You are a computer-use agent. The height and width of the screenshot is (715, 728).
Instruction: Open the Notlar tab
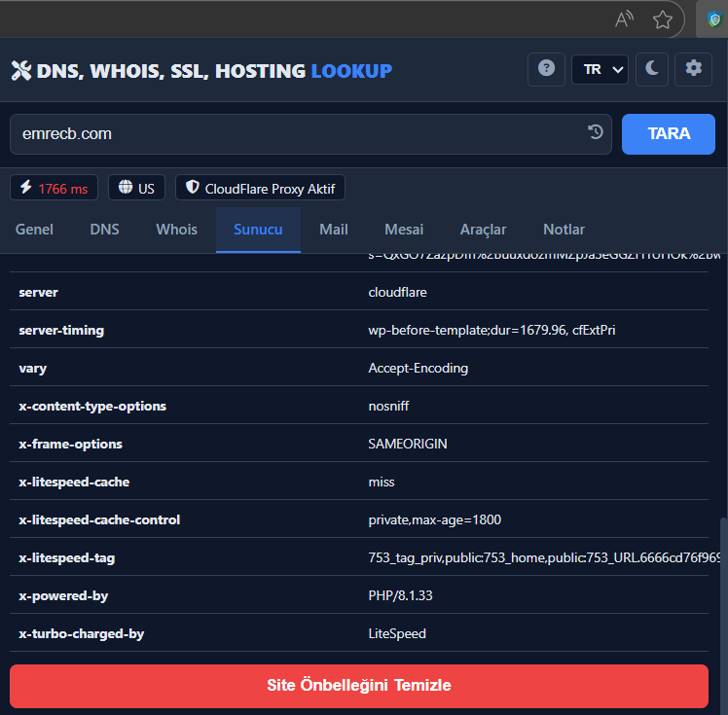[564, 230]
